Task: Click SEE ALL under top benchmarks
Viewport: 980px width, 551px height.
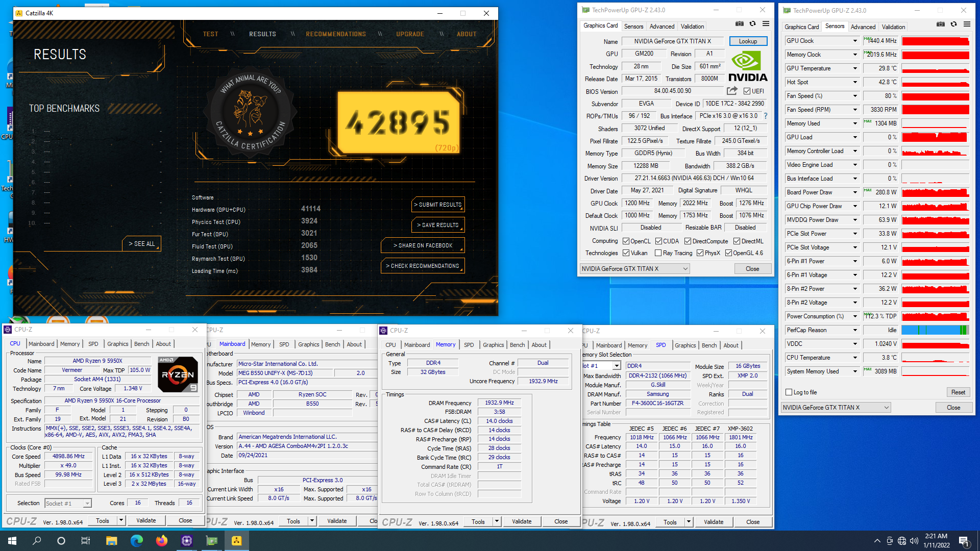Action: [141, 244]
